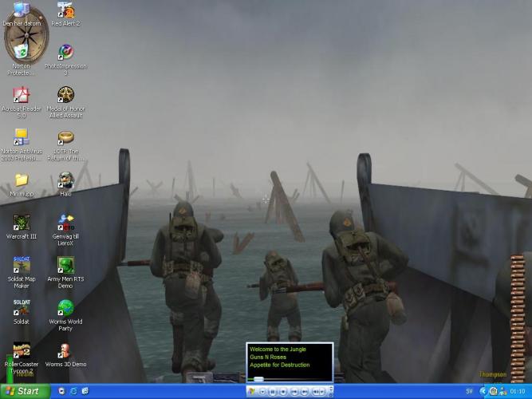Click the SV language indicator on the taskbar
Screen dimensions: 532x399
coord(469,392)
